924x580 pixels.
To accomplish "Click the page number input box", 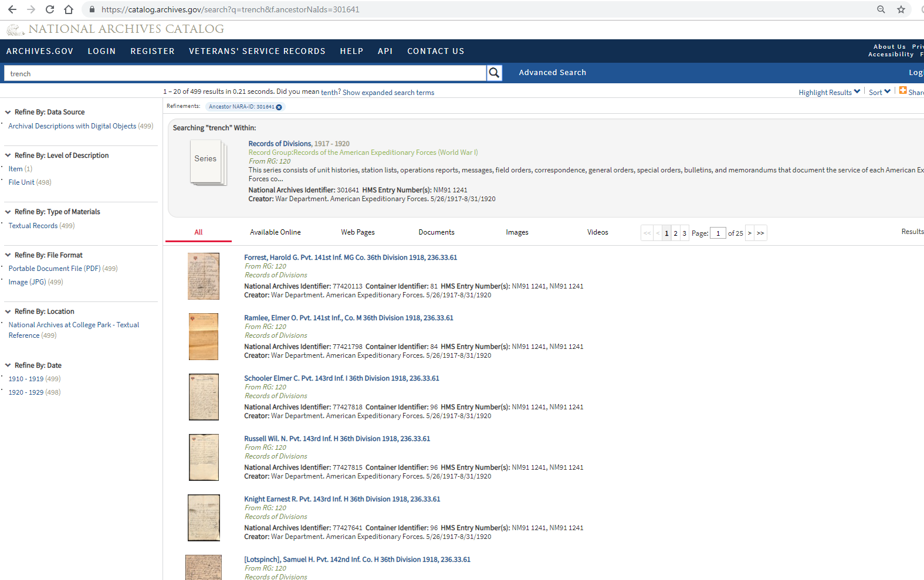I will (718, 233).
